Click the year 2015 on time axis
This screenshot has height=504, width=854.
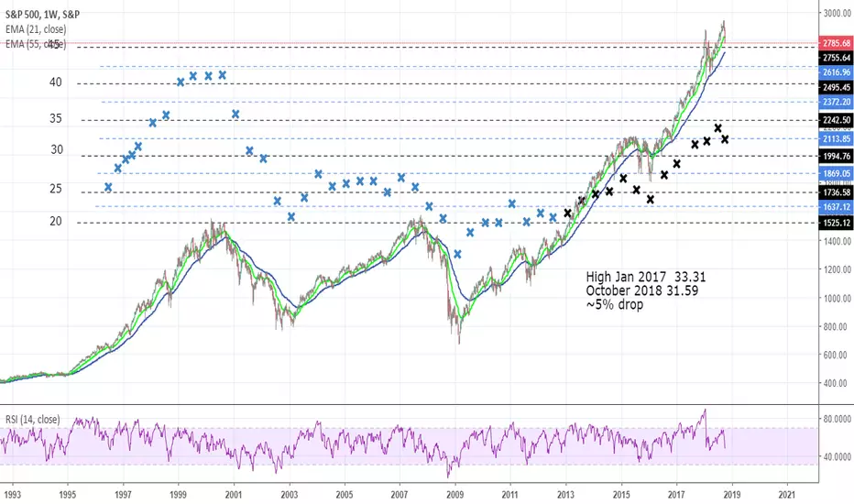tap(621, 495)
